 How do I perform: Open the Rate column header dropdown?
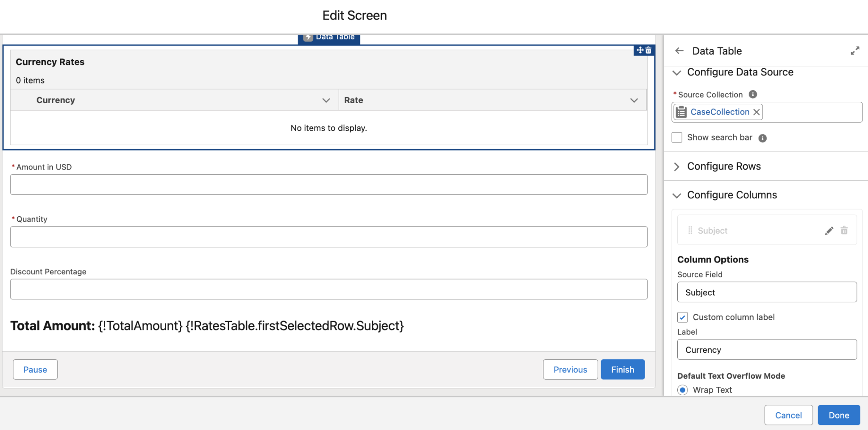pyautogui.click(x=634, y=100)
